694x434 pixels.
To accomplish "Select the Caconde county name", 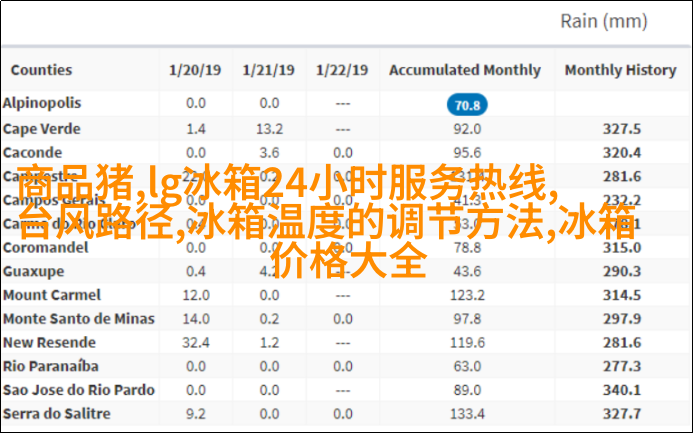I will pos(32,153).
